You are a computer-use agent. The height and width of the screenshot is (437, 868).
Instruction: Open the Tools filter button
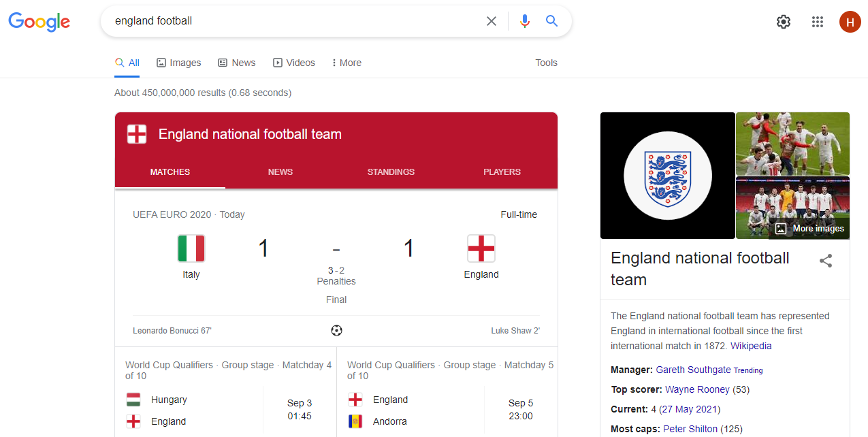coord(546,63)
